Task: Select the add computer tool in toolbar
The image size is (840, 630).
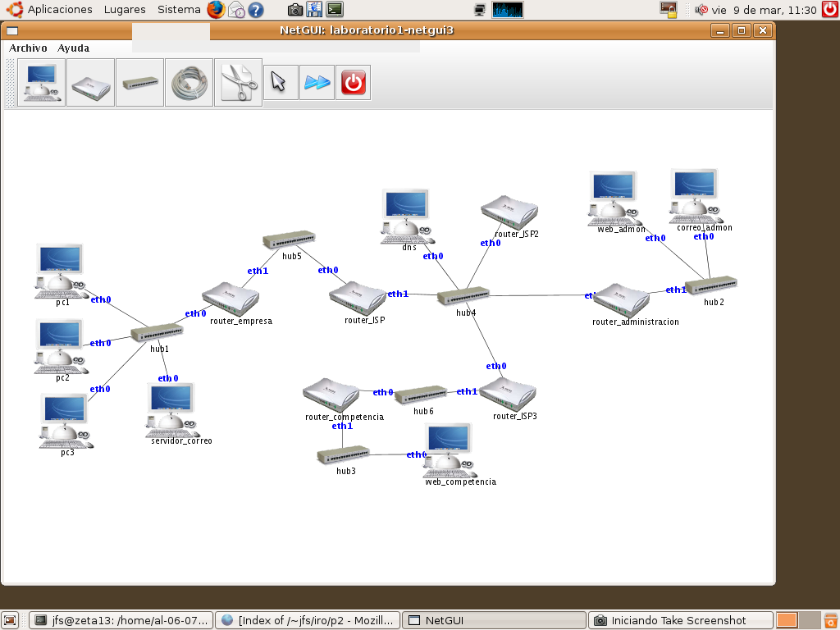Action: pos(41,82)
